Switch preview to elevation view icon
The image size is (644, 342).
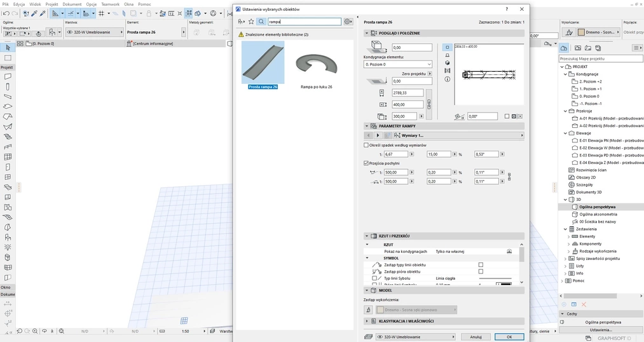[x=448, y=55]
